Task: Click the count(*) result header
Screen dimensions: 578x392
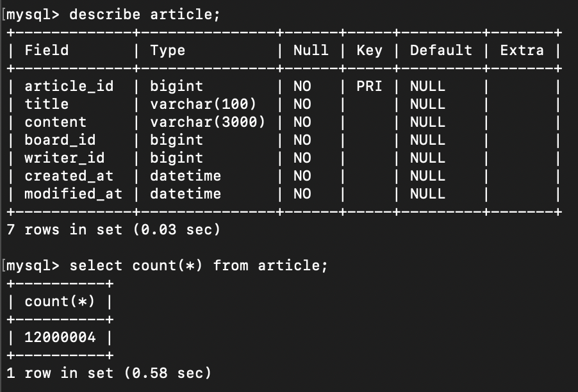Action: [x=60, y=302]
